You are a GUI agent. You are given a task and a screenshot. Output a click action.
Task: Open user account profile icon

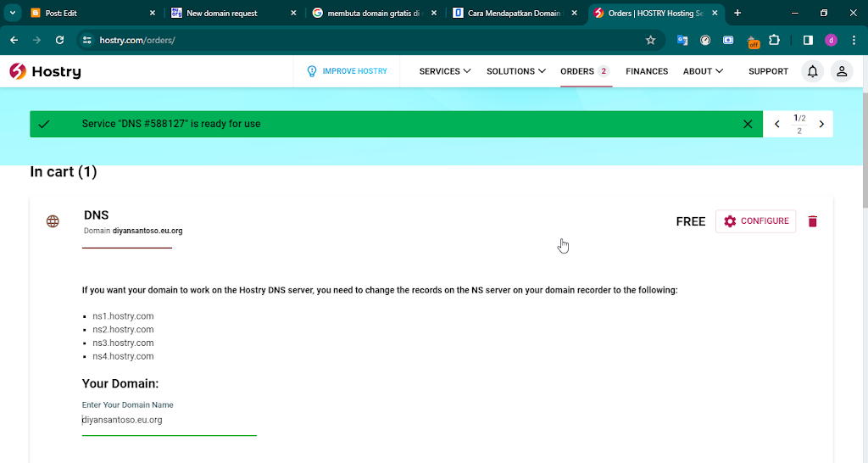842,71
